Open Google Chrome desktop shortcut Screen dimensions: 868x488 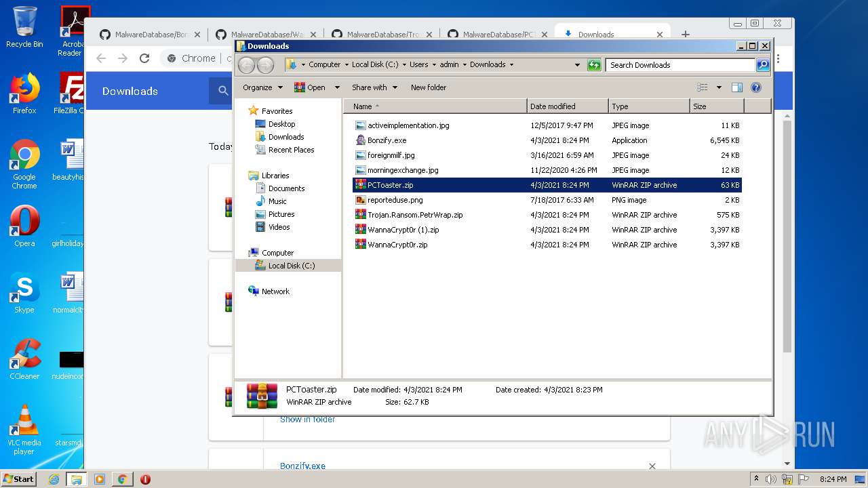pos(24,164)
